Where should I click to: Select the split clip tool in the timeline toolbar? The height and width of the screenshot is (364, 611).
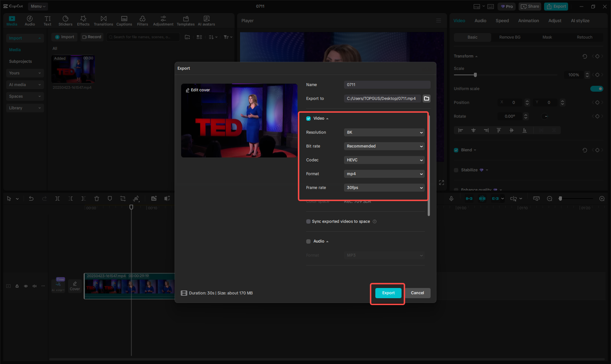57,199
